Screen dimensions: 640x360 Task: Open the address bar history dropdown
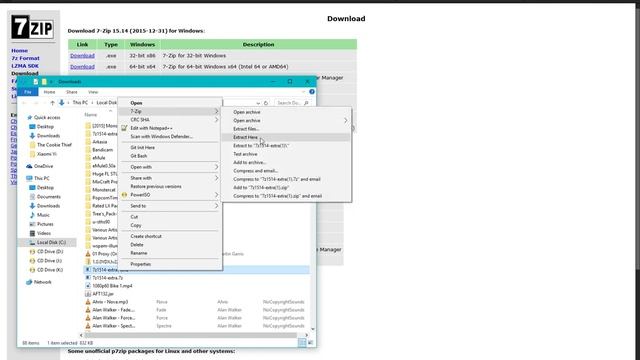(258, 103)
